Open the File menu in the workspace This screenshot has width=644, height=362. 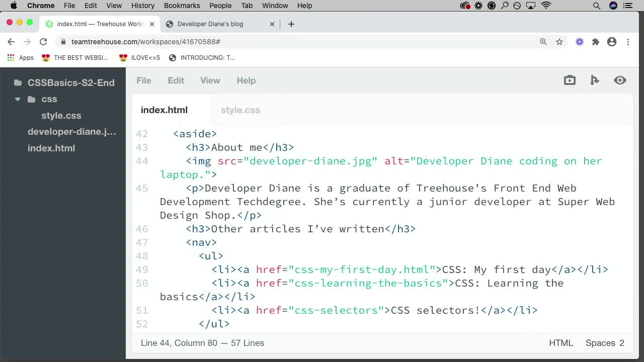tap(143, 80)
